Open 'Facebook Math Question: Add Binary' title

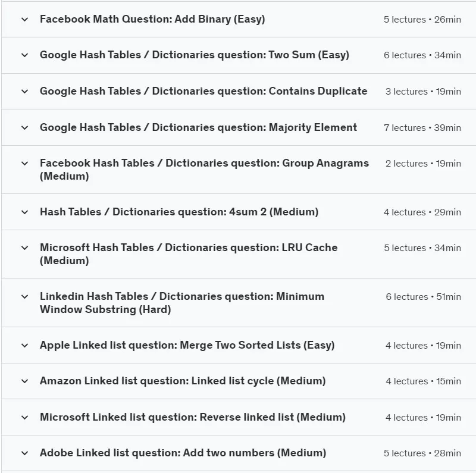pyautogui.click(x=152, y=19)
